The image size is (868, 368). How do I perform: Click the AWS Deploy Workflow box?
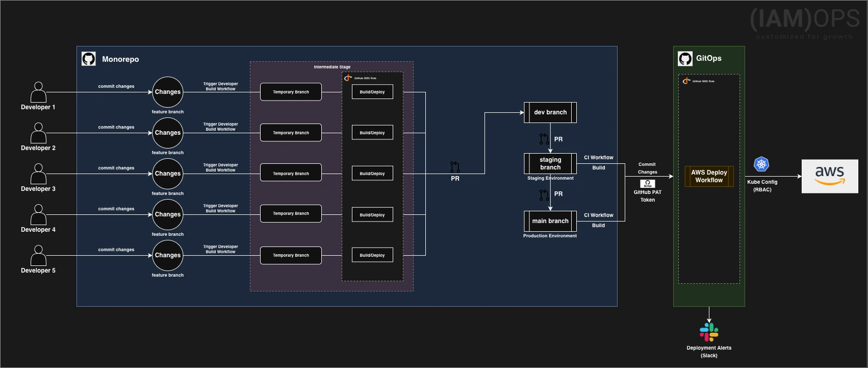(709, 176)
